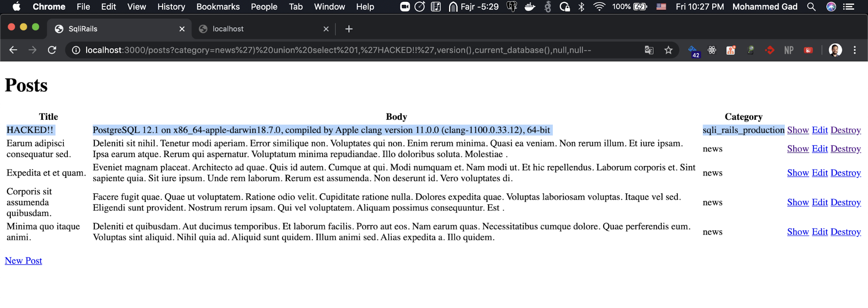Click Edit for the HACKED!! row

pyautogui.click(x=820, y=130)
